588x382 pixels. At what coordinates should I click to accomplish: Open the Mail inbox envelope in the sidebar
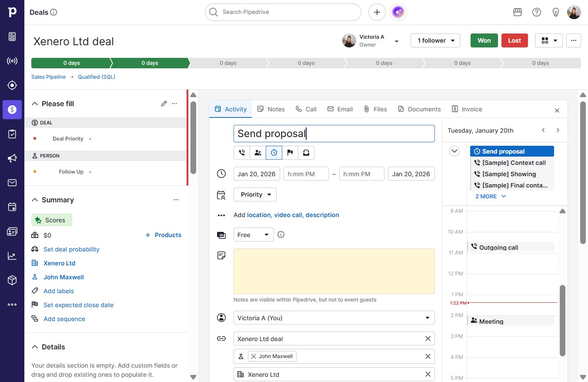12,183
